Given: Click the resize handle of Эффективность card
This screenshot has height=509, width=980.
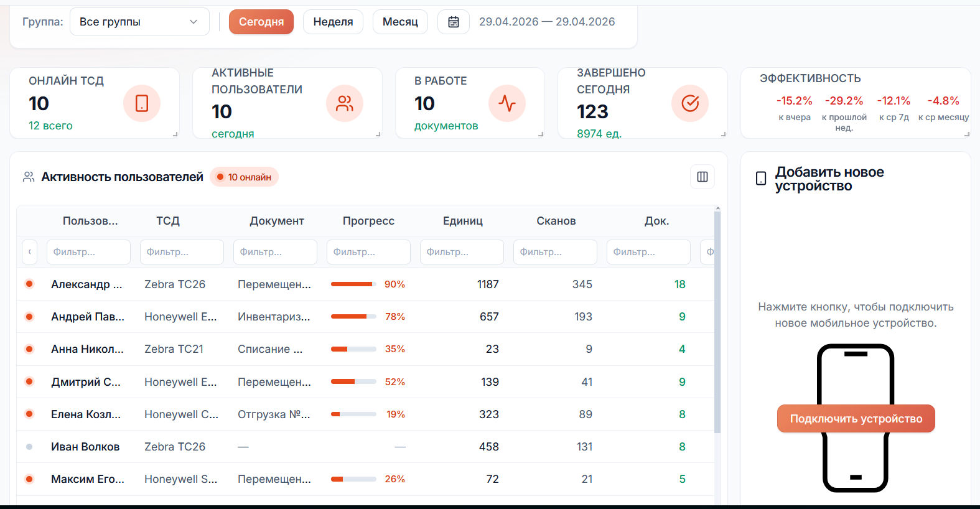Looking at the screenshot, I should click(966, 134).
